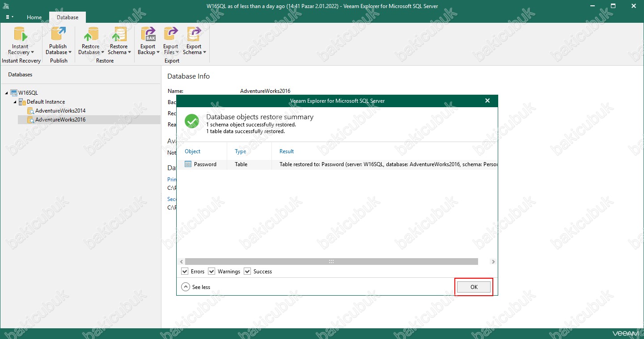
Task: Open the main application menu button
Action: click(x=9, y=17)
